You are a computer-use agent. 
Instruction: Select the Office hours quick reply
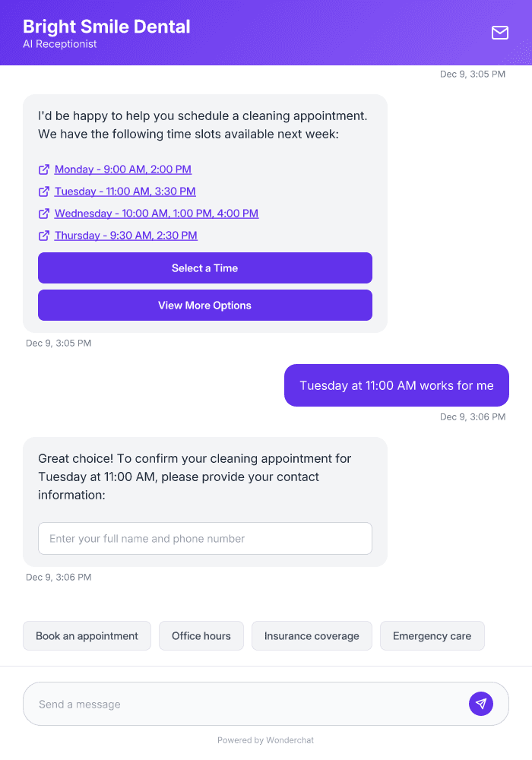point(201,635)
